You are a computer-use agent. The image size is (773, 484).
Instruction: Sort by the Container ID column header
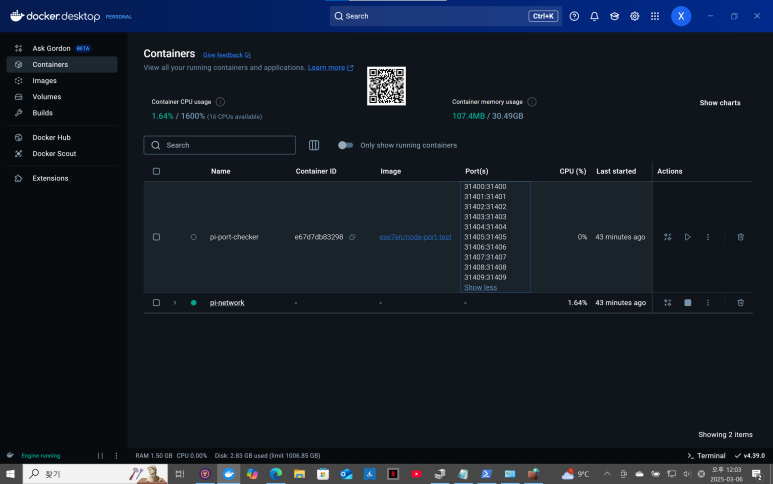point(316,172)
